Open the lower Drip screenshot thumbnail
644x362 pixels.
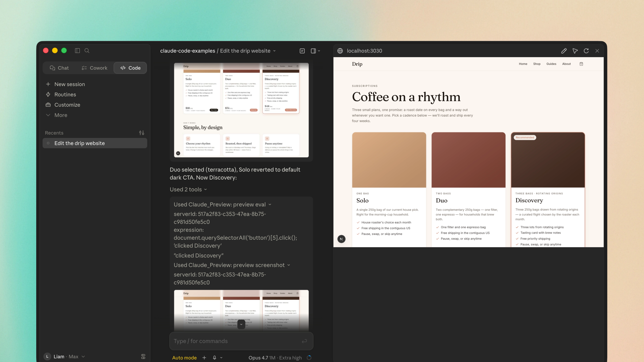pyautogui.click(x=241, y=311)
